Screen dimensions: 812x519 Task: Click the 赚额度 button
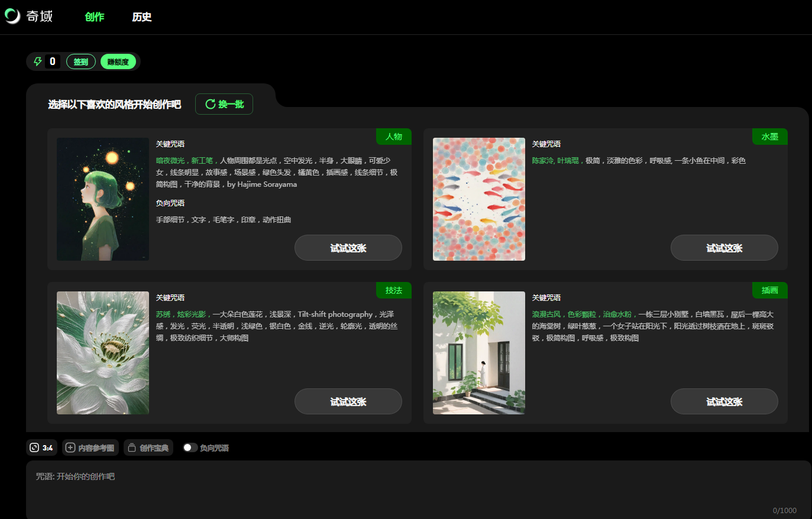pos(118,61)
